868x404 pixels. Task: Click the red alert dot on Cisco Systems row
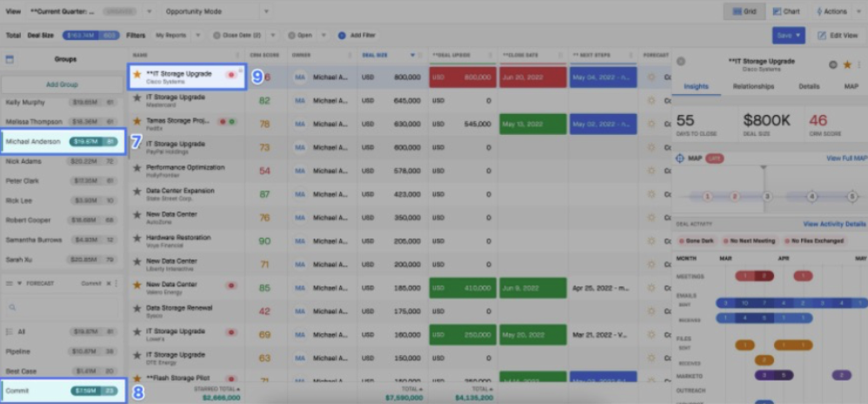(231, 74)
